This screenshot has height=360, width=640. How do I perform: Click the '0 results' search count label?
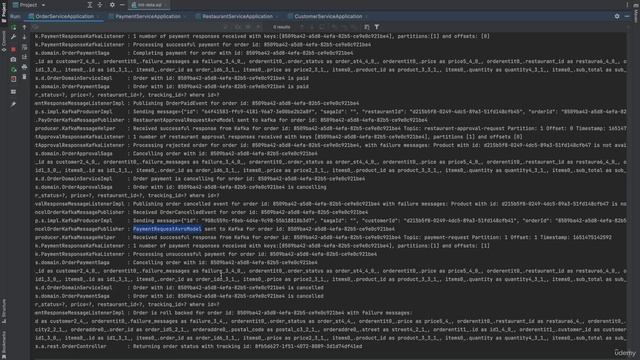click(282, 27)
